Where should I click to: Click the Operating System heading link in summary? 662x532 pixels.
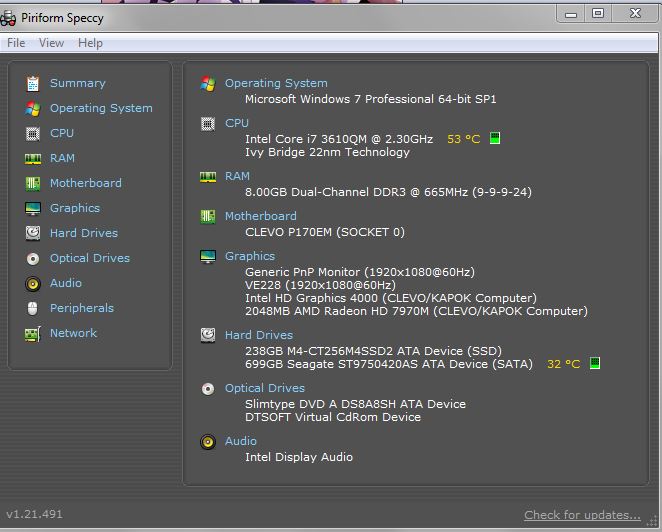click(x=276, y=83)
